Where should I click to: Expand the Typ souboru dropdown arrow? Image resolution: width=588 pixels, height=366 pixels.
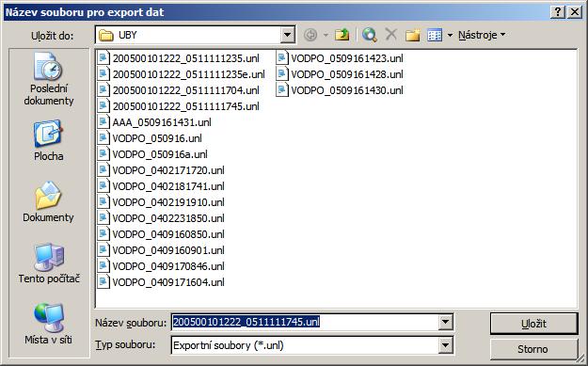point(445,345)
